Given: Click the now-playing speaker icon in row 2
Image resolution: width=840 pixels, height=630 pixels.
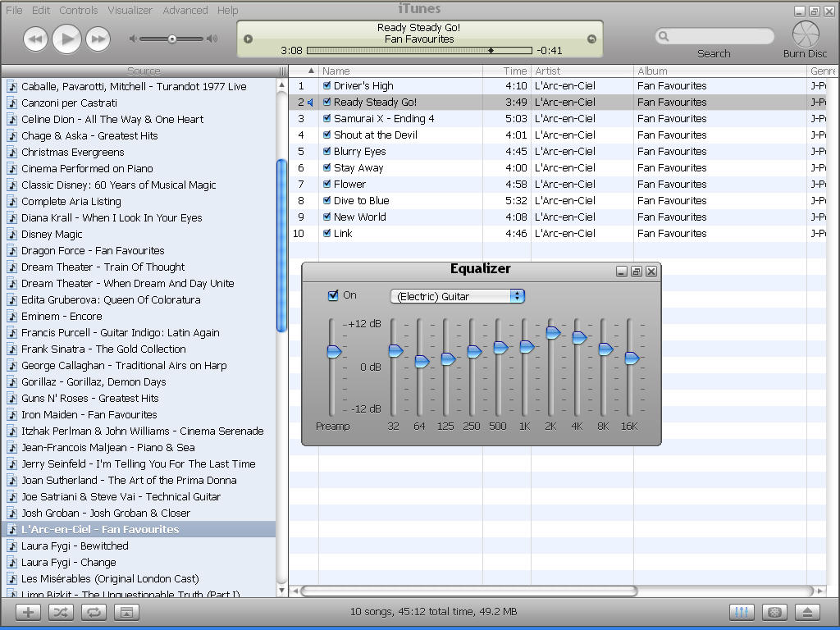Looking at the screenshot, I should coord(310,103).
